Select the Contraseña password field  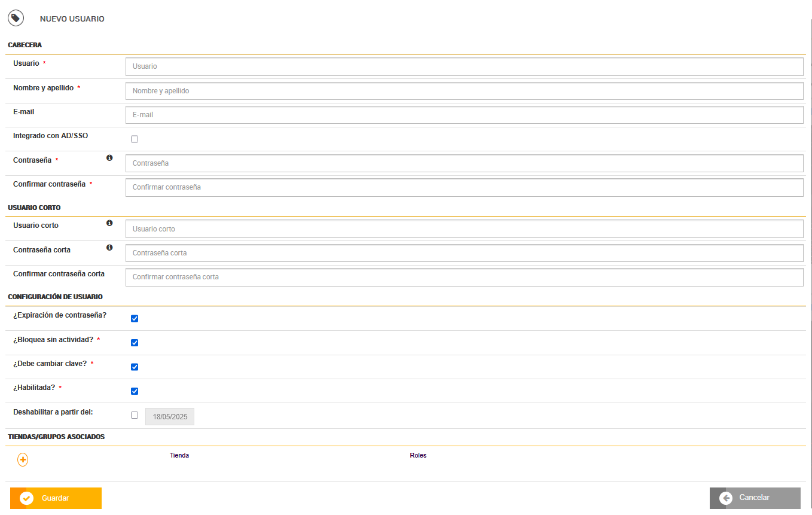(465, 163)
